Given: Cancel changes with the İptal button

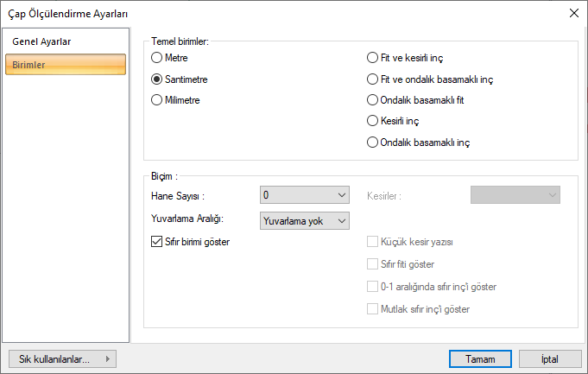Looking at the screenshot, I should pos(548,358).
